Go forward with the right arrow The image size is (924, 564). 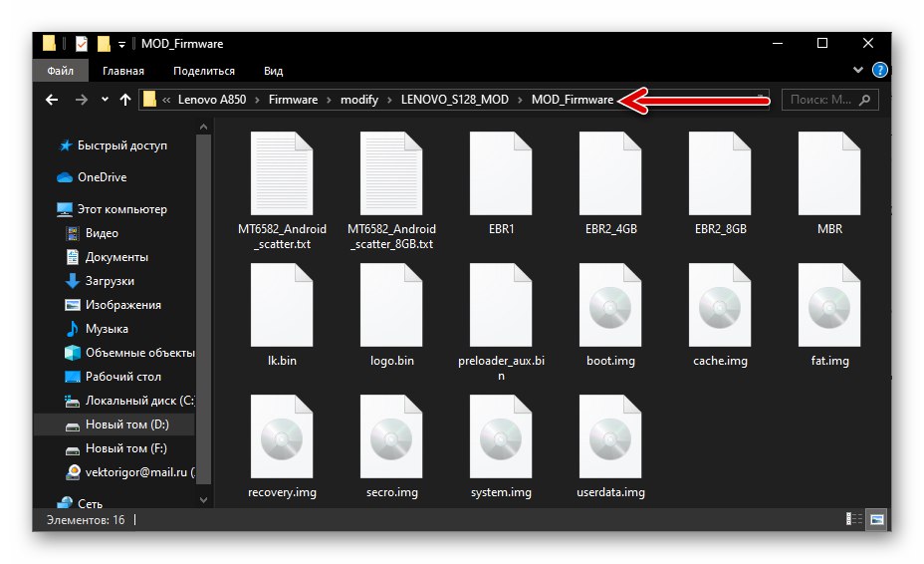pos(82,100)
